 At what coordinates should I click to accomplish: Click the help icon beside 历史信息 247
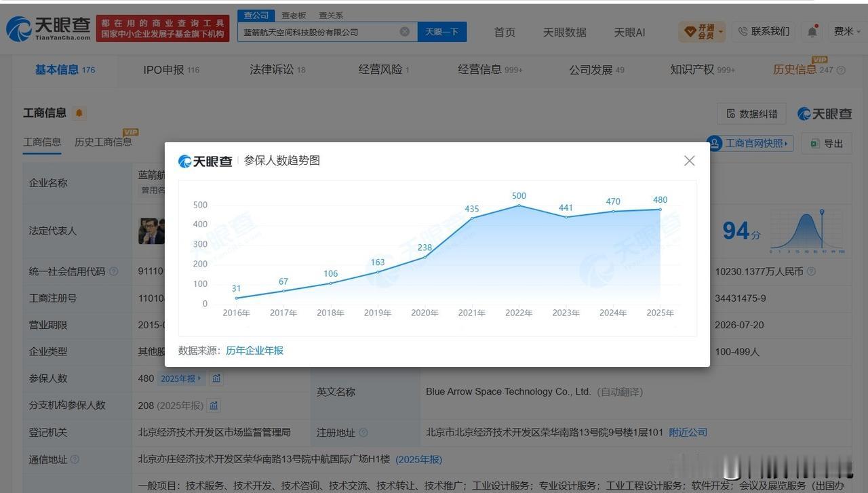[x=841, y=70]
